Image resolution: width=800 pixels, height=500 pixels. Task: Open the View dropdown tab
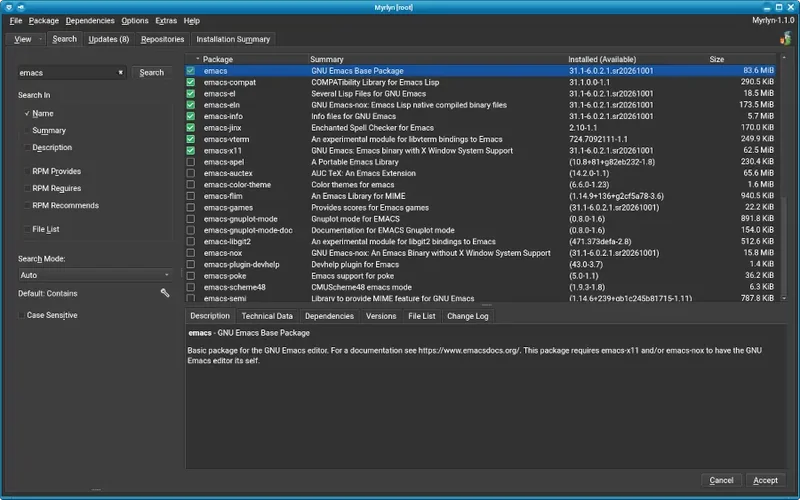point(26,39)
